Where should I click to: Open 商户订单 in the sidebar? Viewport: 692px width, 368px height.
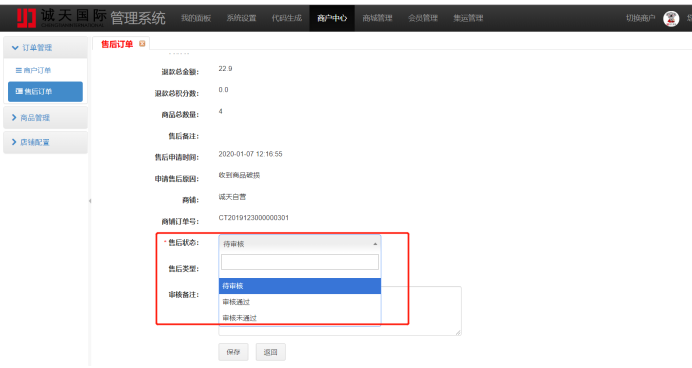point(34,70)
